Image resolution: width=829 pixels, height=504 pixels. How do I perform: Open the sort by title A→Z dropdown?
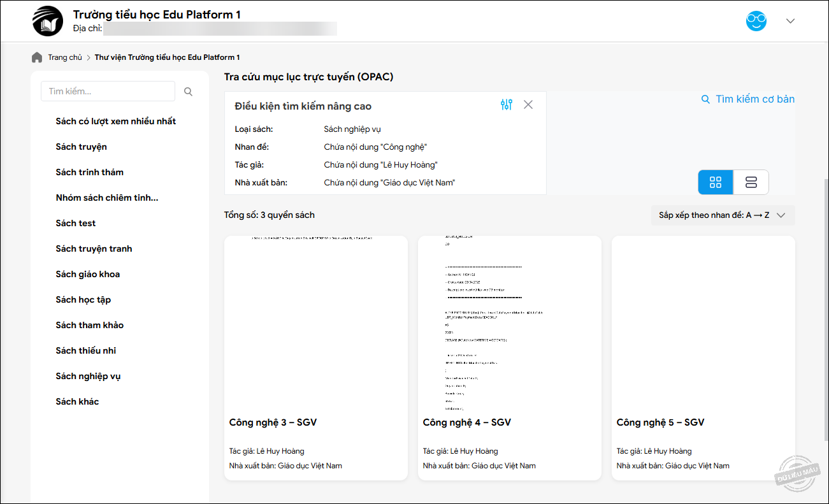click(x=722, y=215)
